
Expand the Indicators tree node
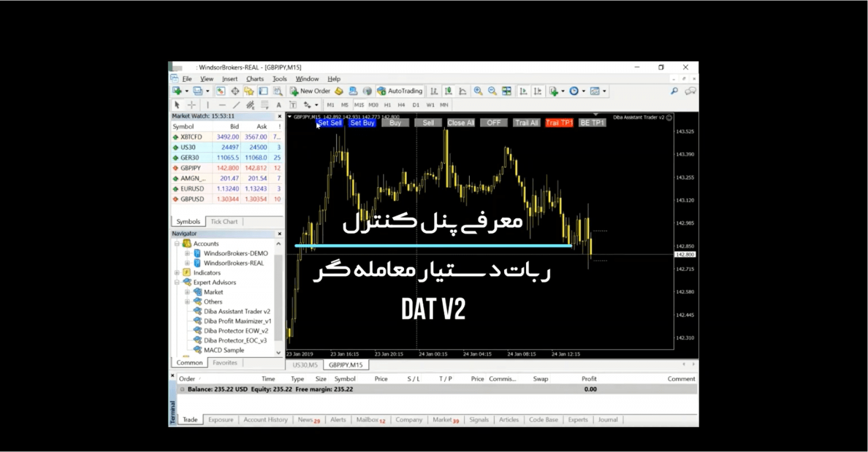point(177,273)
